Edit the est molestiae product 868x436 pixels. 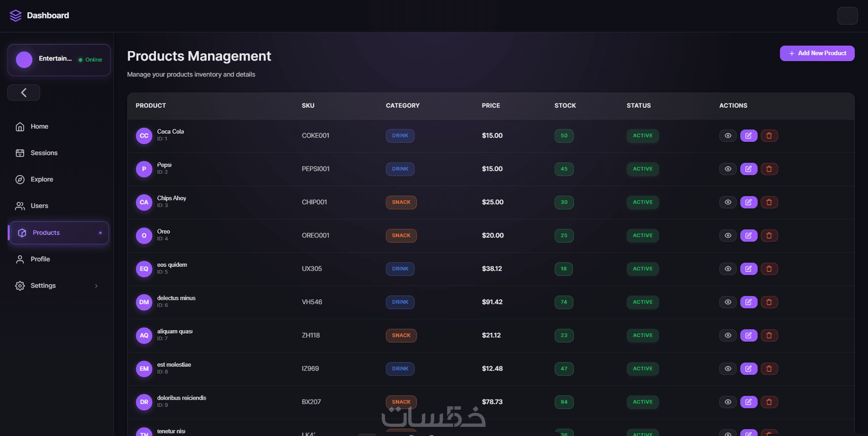tap(748, 369)
